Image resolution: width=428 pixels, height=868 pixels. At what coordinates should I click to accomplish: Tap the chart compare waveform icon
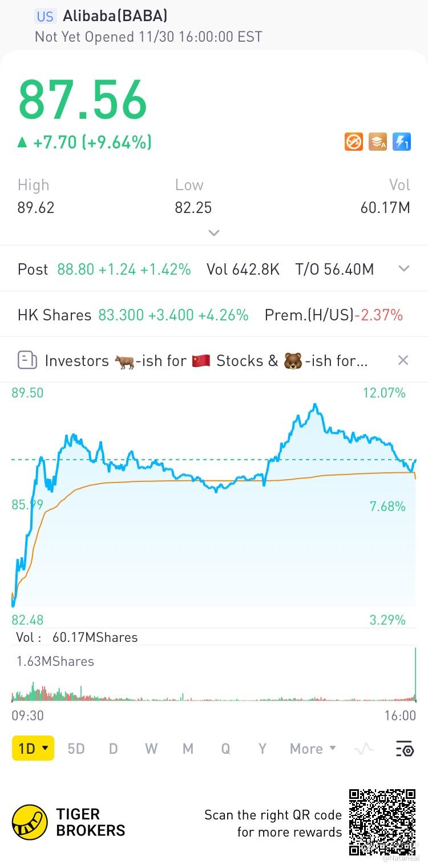(x=364, y=749)
